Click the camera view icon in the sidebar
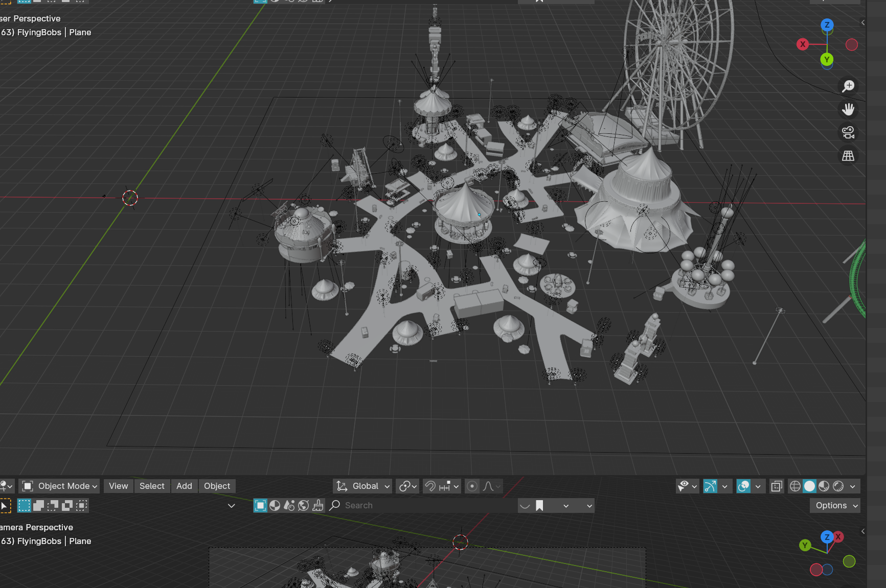The height and width of the screenshot is (588, 886). [848, 132]
